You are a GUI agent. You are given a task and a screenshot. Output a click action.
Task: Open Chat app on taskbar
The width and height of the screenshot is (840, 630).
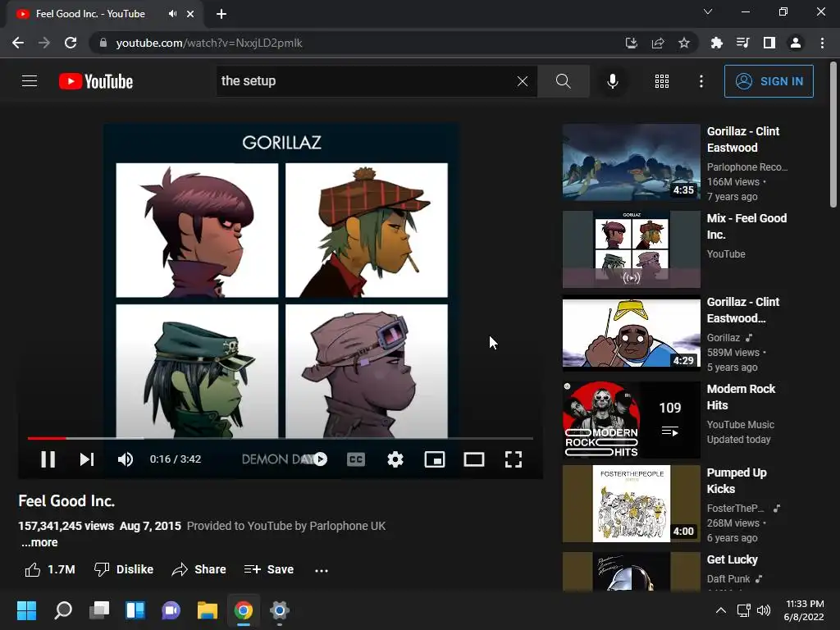pos(171,610)
